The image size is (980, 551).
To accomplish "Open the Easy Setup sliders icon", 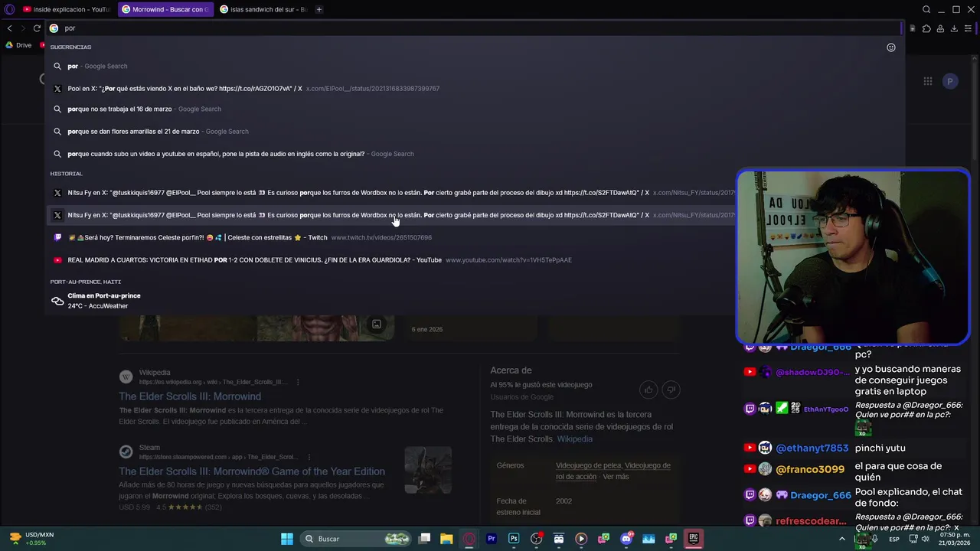I will tap(968, 28).
